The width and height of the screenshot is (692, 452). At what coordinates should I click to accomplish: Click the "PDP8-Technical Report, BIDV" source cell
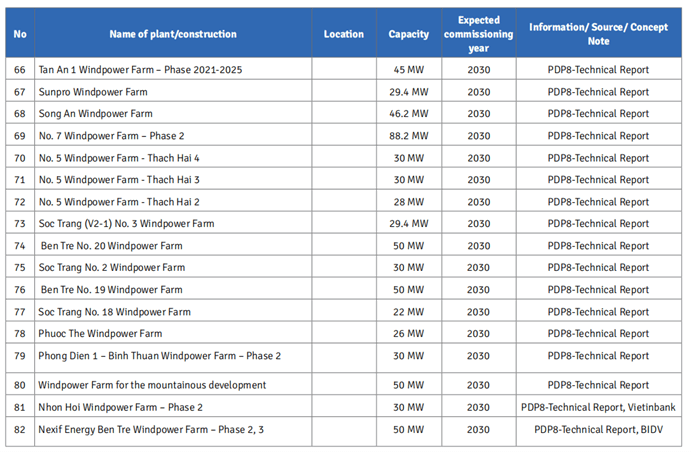coord(598,429)
